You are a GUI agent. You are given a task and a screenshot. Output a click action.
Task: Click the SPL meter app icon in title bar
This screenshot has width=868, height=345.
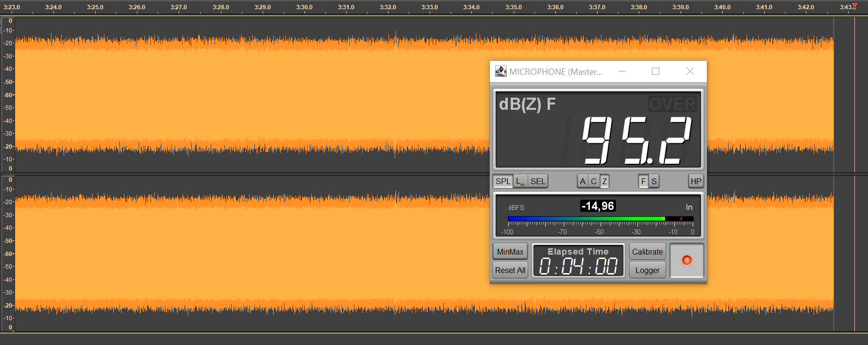click(501, 71)
